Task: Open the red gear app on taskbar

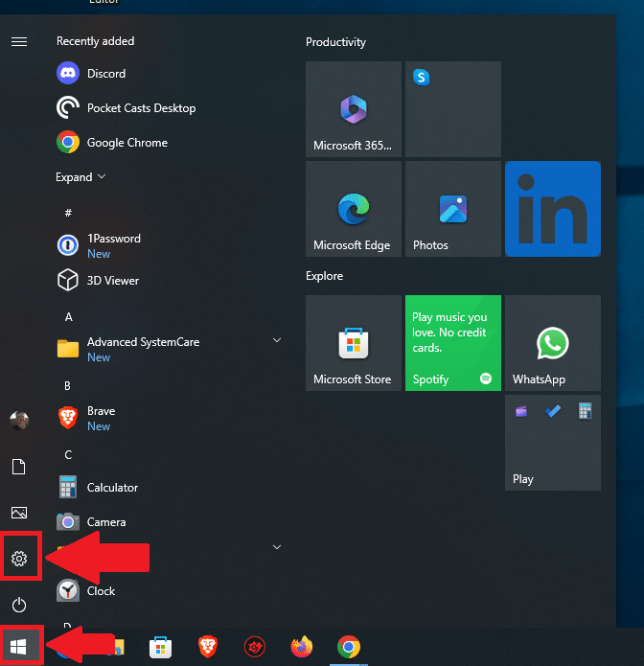Action: pyautogui.click(x=255, y=647)
